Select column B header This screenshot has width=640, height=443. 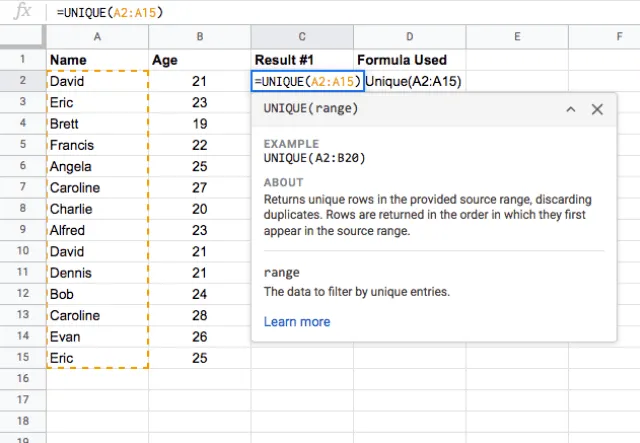pos(200,37)
